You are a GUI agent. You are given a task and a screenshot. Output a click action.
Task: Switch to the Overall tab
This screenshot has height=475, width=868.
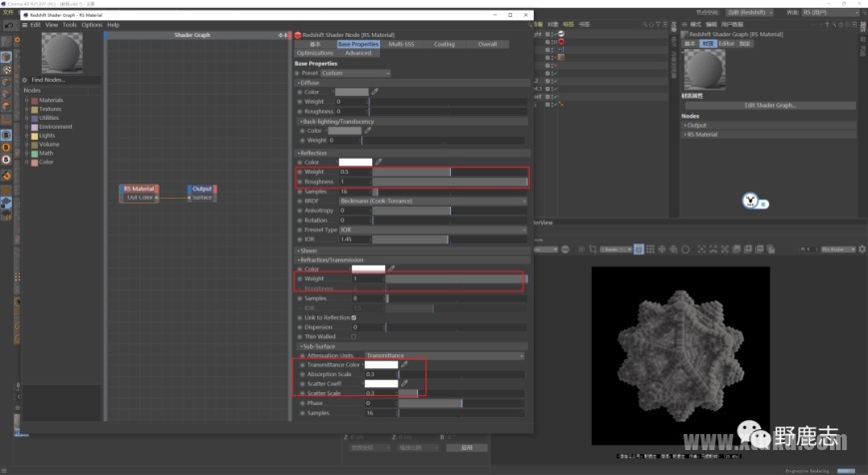coord(487,44)
